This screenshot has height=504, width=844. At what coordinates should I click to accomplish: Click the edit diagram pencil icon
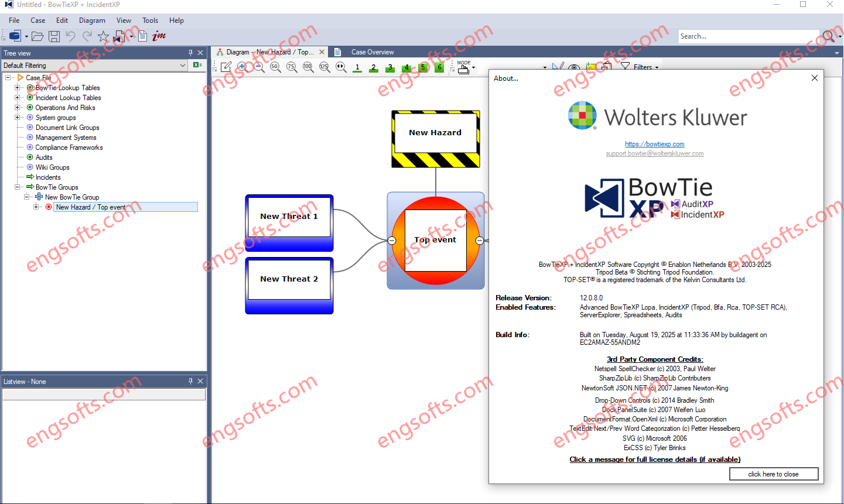click(x=226, y=67)
